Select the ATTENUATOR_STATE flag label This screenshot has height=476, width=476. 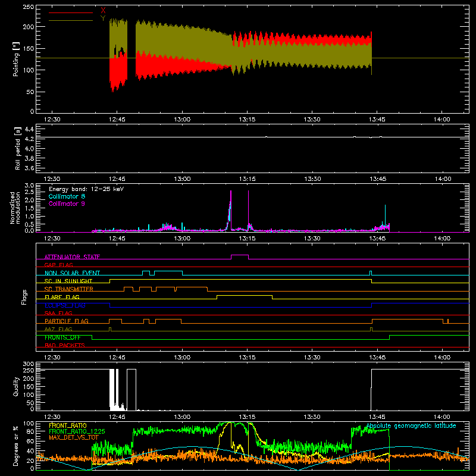(72, 257)
